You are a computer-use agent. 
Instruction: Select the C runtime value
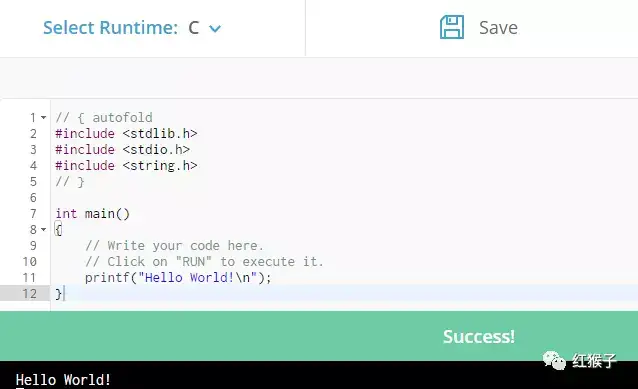pyautogui.click(x=194, y=28)
